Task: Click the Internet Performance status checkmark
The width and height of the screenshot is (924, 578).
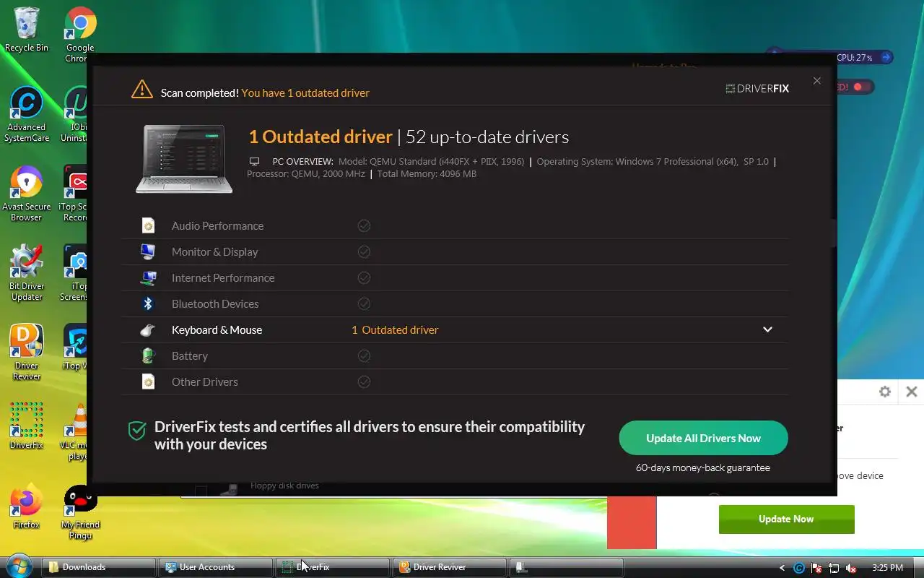Action: 364,277
